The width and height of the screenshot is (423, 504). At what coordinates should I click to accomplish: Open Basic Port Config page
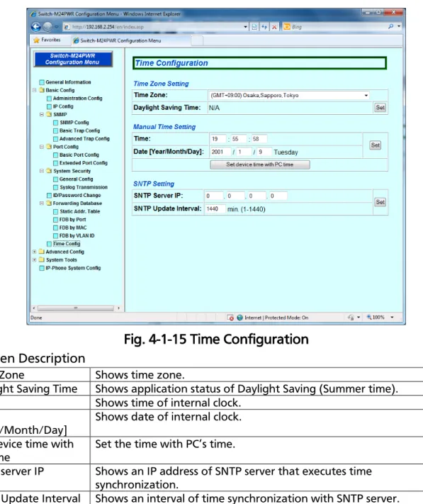point(79,155)
